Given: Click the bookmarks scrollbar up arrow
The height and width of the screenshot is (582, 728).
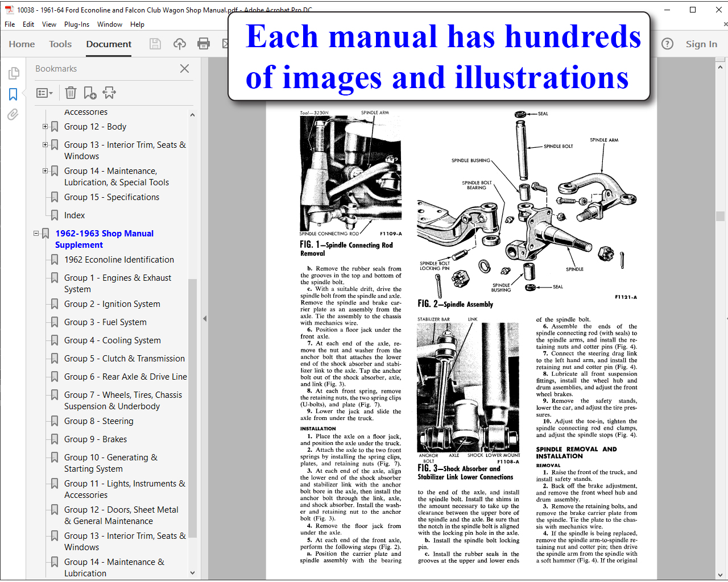Looking at the screenshot, I should [192, 115].
